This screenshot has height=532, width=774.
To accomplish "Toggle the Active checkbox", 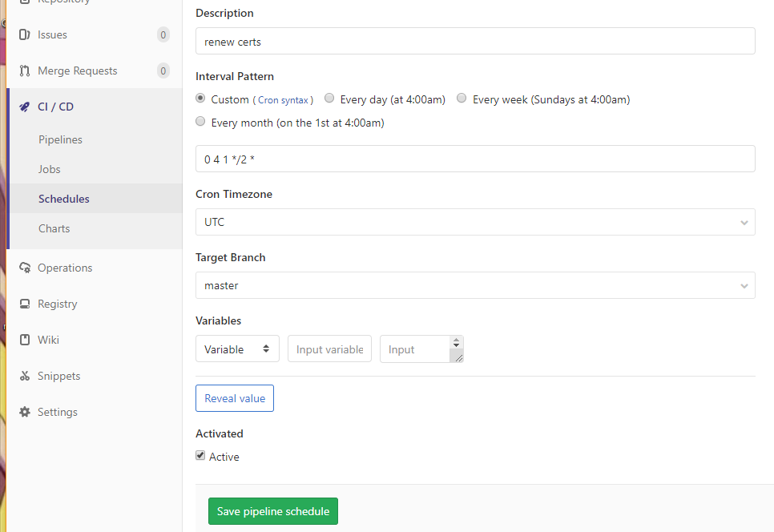I will pyautogui.click(x=200, y=456).
